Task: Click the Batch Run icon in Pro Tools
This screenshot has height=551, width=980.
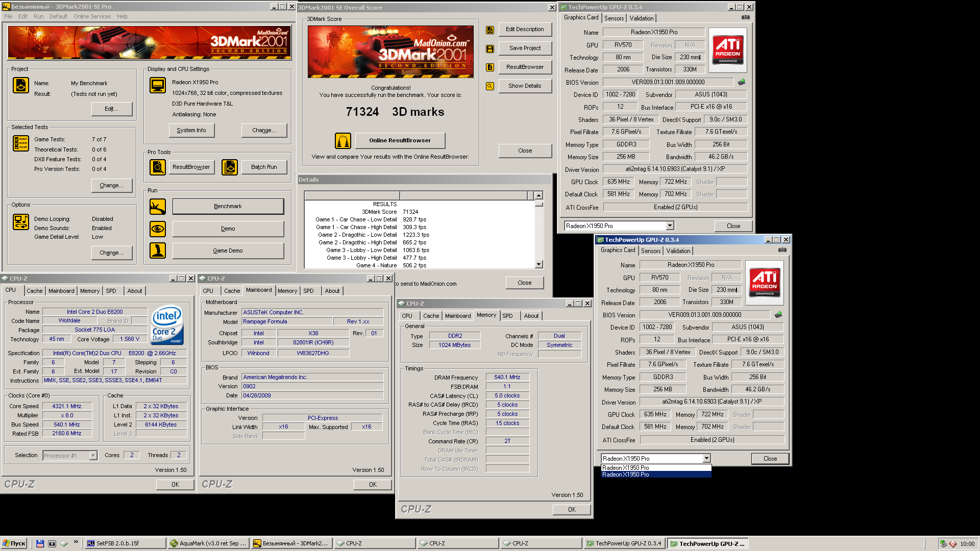Action: click(x=230, y=167)
